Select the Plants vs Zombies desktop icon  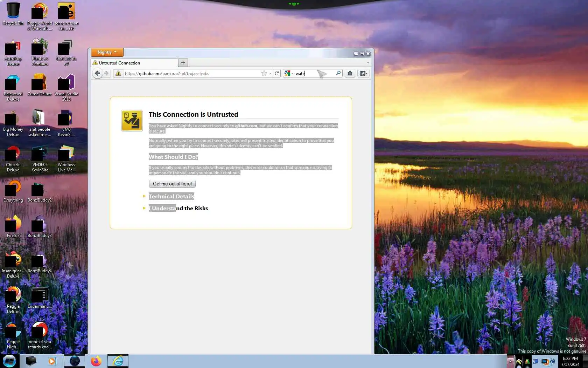click(40, 52)
